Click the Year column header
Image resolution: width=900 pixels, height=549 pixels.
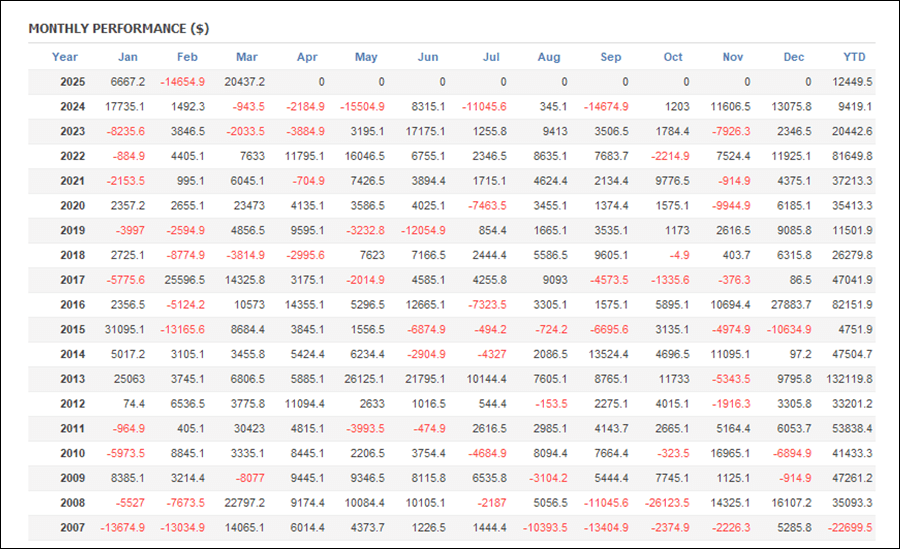(65, 57)
